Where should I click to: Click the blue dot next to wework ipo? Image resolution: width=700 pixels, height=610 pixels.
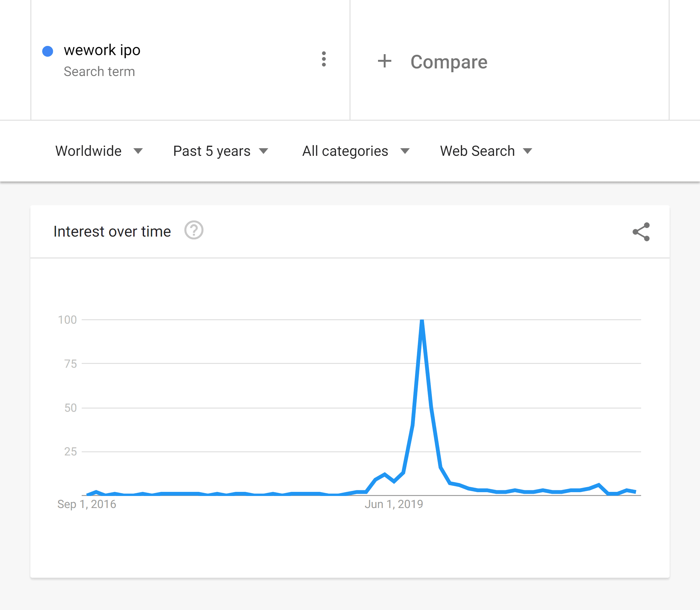click(47, 51)
